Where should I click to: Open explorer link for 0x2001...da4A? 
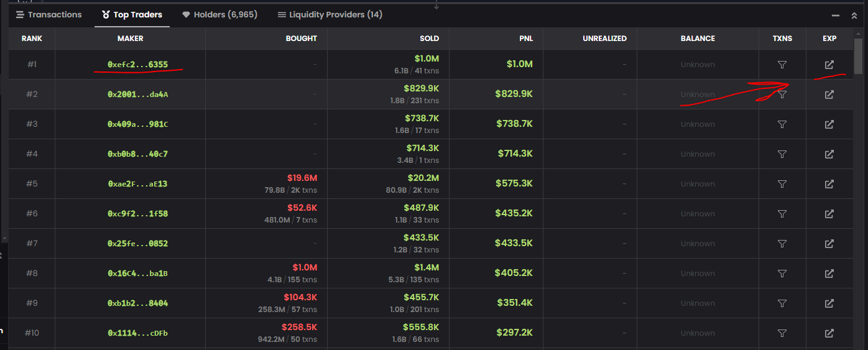point(829,94)
